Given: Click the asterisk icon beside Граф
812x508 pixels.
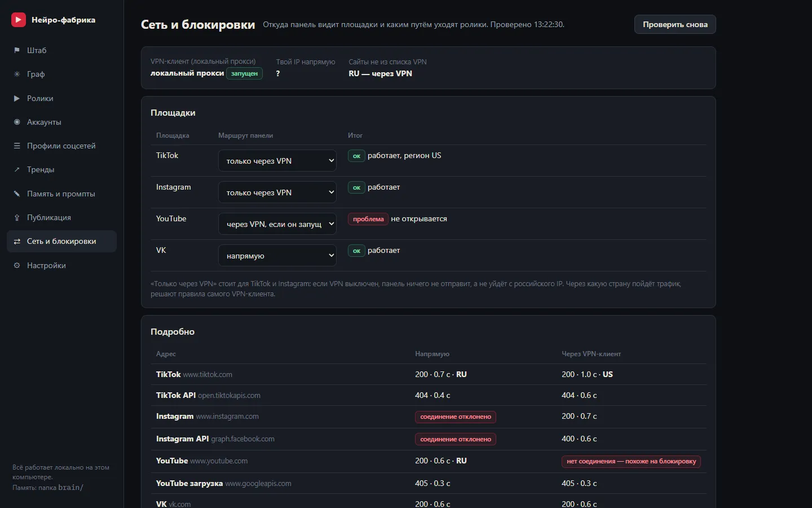Looking at the screenshot, I should coord(17,74).
